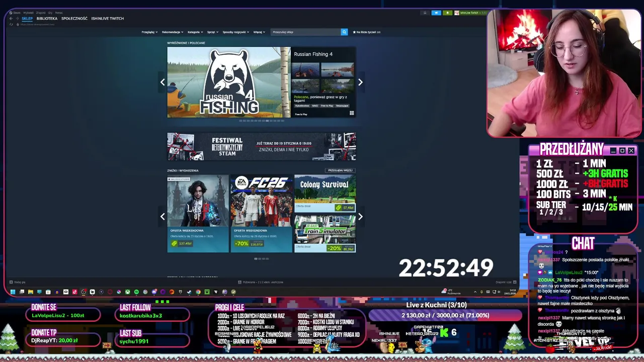
Task: Open the Russian Fishing 4 featured banner
Action: point(229,82)
